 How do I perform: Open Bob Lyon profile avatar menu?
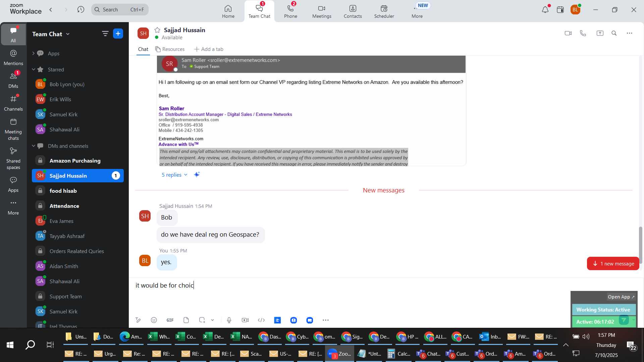coord(576,10)
